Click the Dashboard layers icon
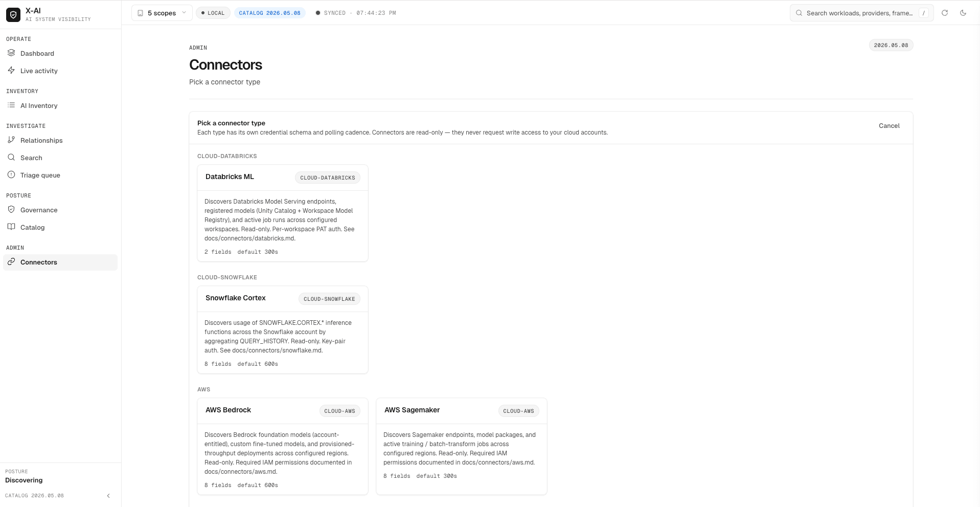Image resolution: width=980 pixels, height=507 pixels. [x=11, y=53]
